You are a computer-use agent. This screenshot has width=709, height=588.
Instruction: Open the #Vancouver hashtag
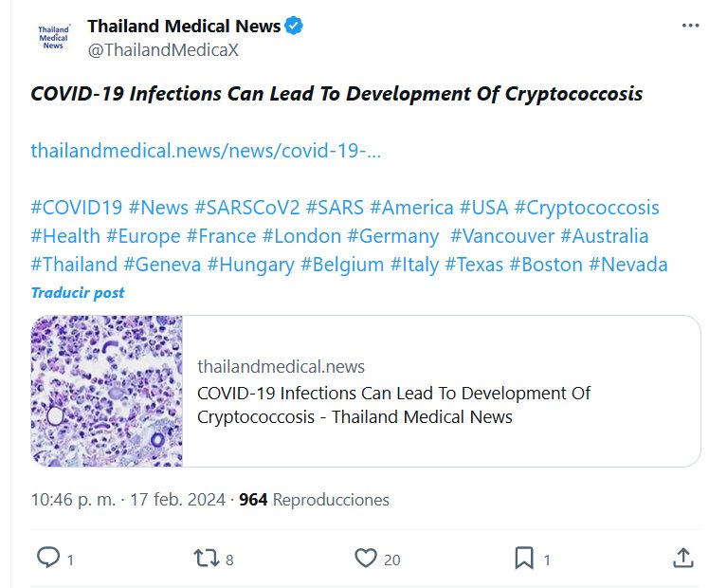click(501, 236)
